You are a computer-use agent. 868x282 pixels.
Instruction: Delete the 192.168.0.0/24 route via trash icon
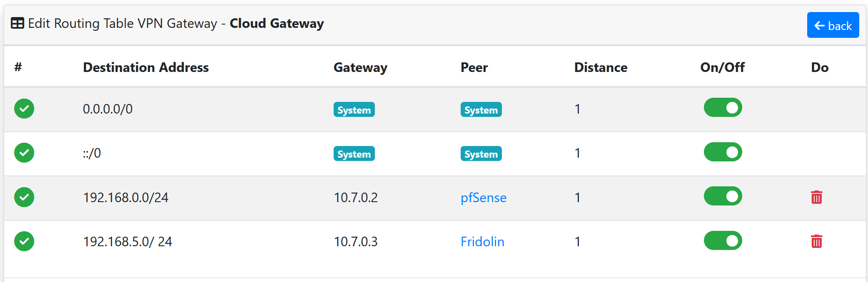click(816, 197)
